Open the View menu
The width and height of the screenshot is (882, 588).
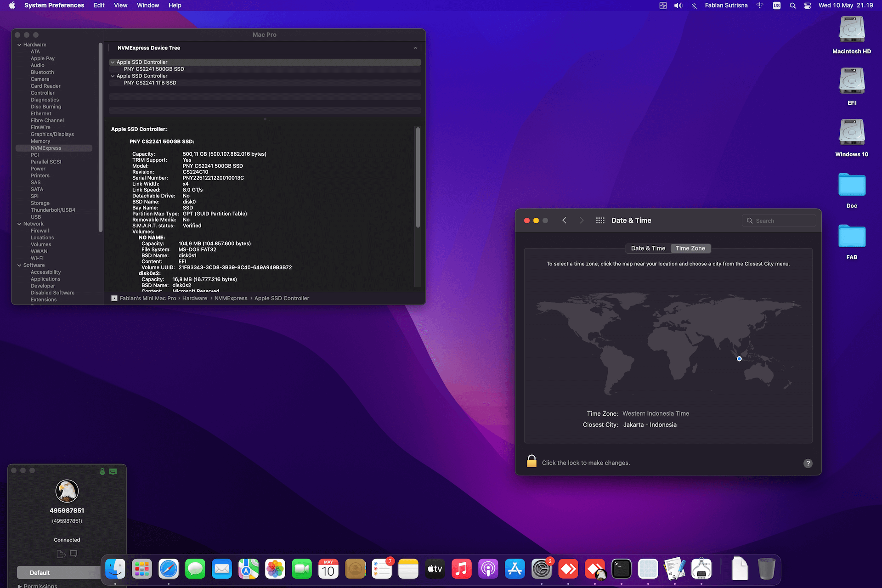120,6
